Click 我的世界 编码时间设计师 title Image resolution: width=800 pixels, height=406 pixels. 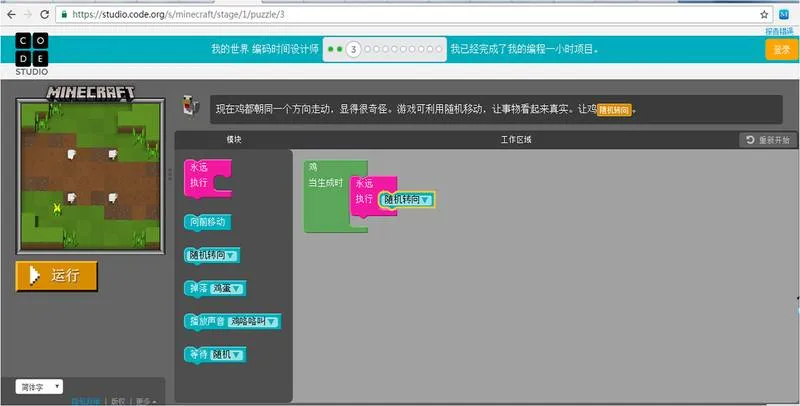tap(265, 49)
